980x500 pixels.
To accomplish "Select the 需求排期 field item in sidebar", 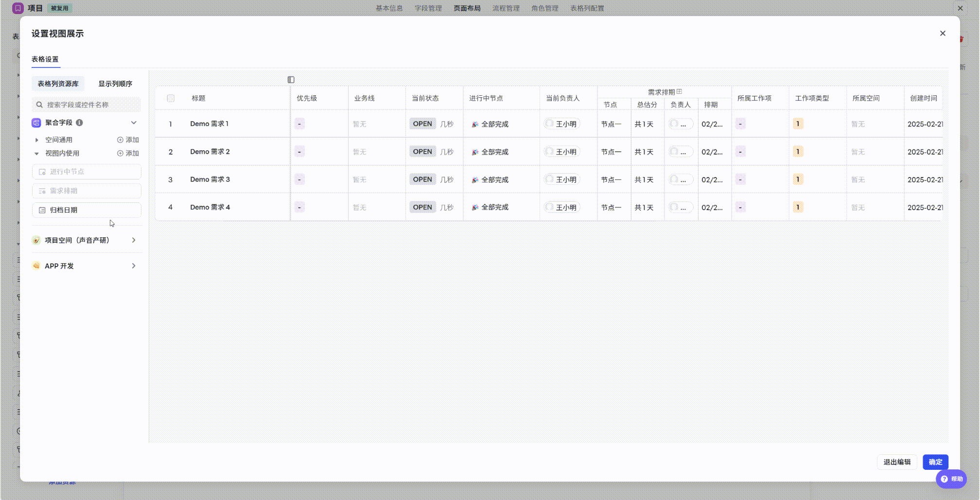I will click(87, 191).
